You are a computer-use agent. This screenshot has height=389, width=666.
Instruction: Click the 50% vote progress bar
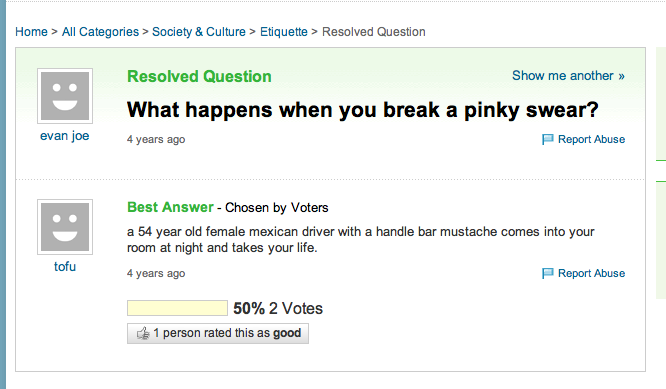click(x=177, y=308)
